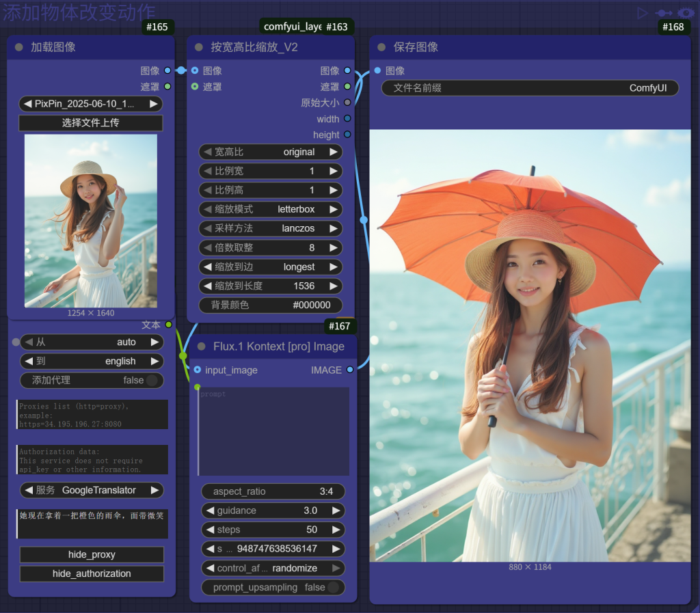Click the play triangle icon in group header
700x613 pixels.
point(642,12)
